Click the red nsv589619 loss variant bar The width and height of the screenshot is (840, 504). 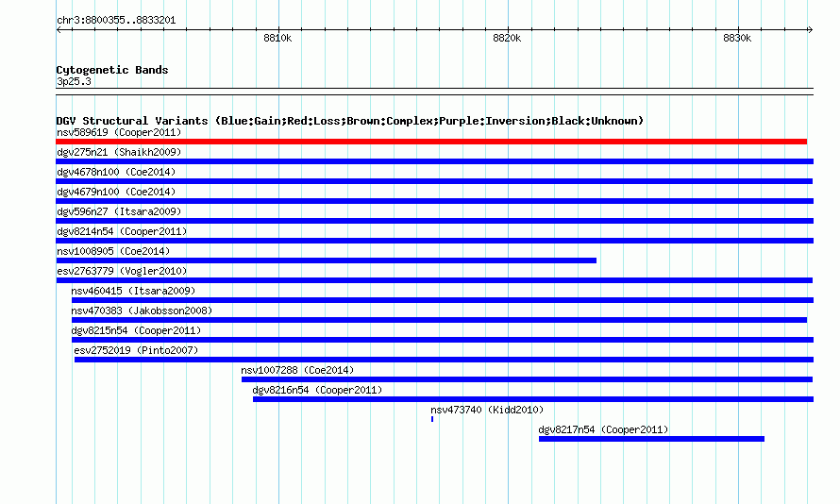tap(431, 142)
